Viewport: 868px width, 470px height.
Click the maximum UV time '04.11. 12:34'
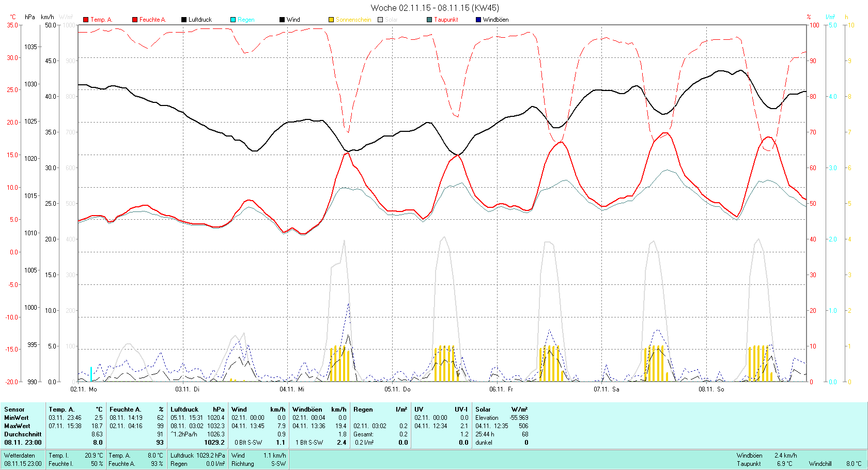[431, 426]
